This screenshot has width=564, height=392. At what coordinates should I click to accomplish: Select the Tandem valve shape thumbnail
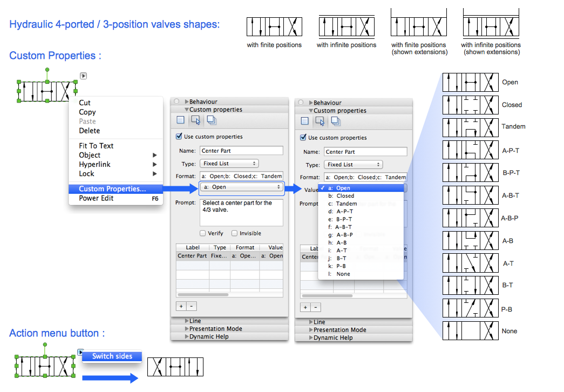point(469,127)
